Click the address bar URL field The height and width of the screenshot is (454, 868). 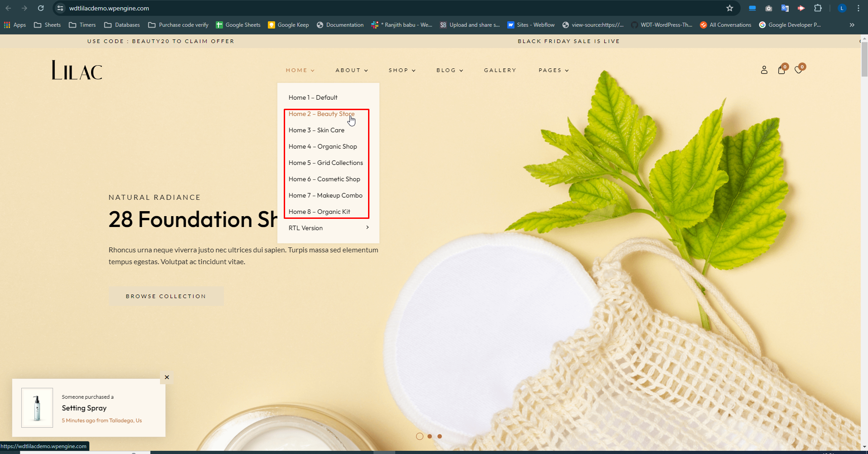point(390,8)
